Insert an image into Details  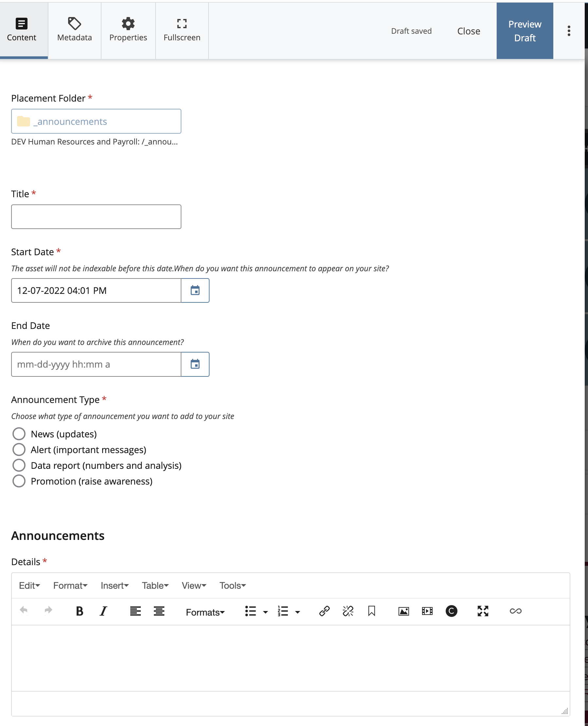pos(404,611)
